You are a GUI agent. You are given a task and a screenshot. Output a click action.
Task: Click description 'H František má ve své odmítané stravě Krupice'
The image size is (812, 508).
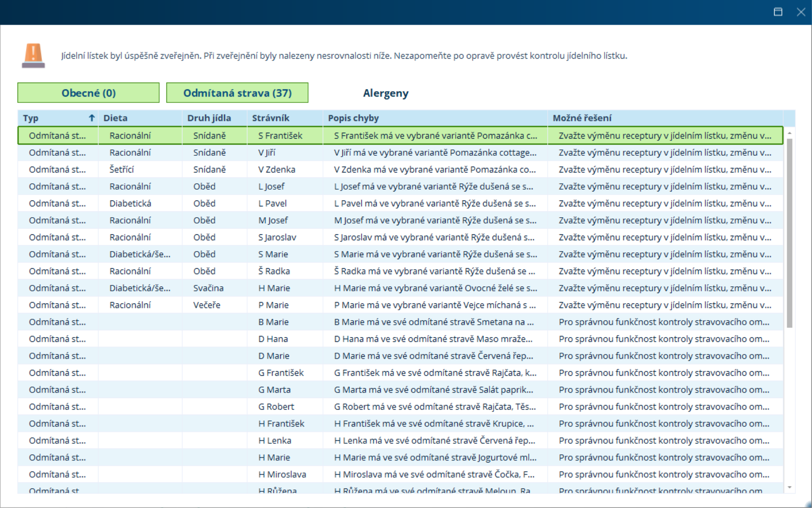[435, 424]
